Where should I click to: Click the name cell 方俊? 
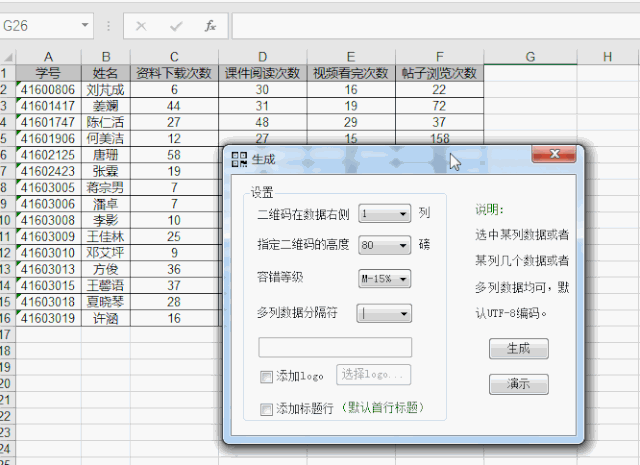point(106,269)
